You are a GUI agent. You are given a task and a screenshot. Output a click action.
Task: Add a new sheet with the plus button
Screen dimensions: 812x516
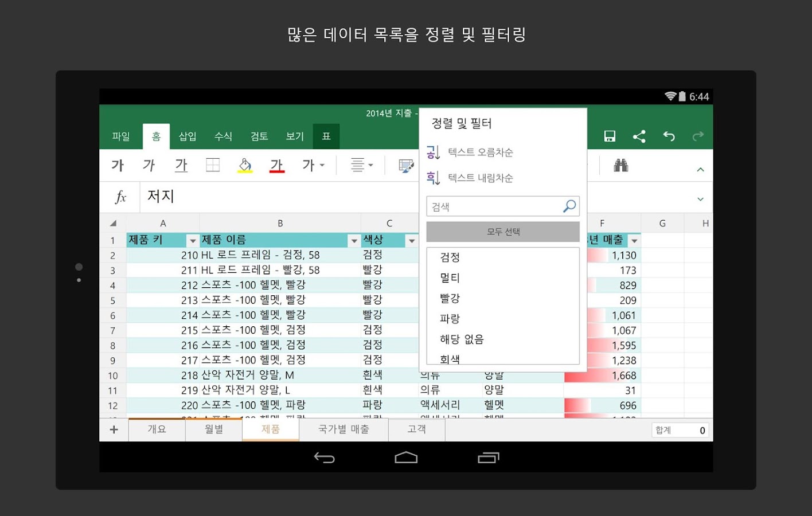pyautogui.click(x=114, y=429)
